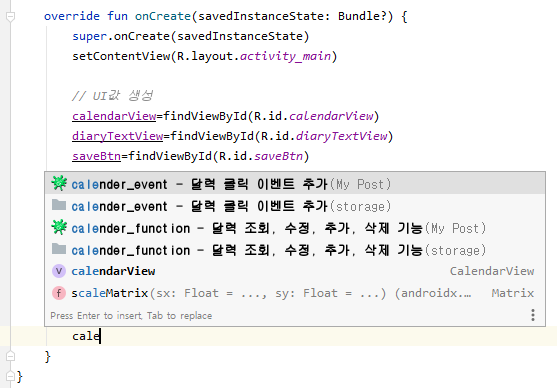Screen dimensions: 558x389
Task: Click CalendarView type label in completion list
Action: (x=492, y=271)
